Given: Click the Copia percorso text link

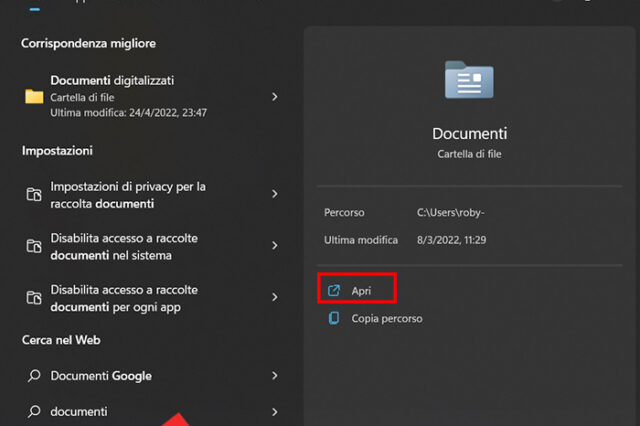Looking at the screenshot, I should click(x=387, y=318).
